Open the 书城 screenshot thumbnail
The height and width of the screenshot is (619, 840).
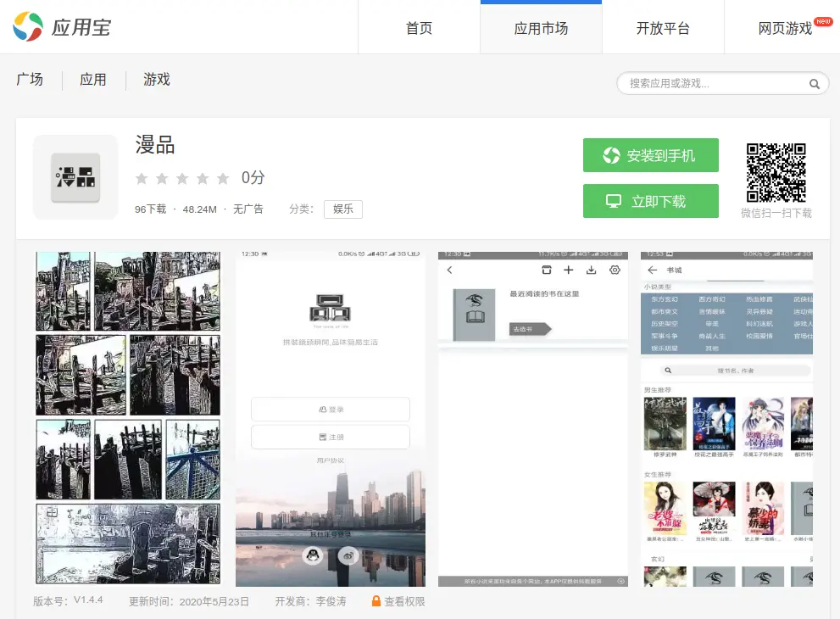(727, 418)
